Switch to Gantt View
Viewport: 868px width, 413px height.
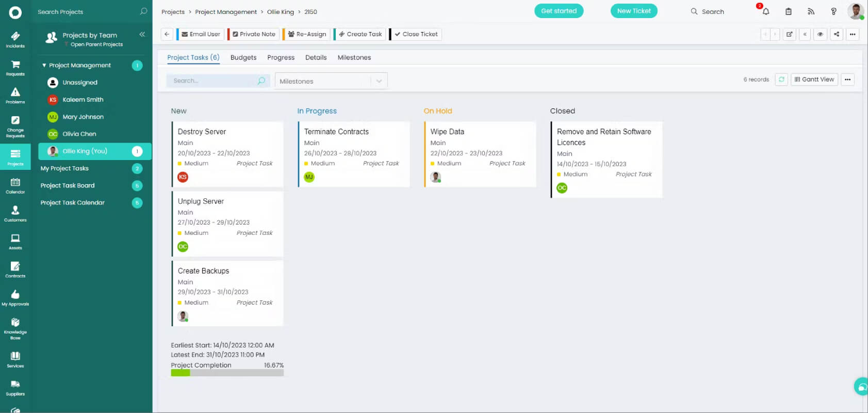click(814, 80)
